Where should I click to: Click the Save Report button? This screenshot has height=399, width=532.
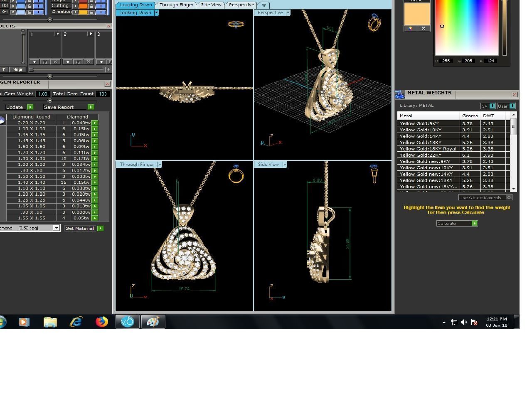[66, 107]
